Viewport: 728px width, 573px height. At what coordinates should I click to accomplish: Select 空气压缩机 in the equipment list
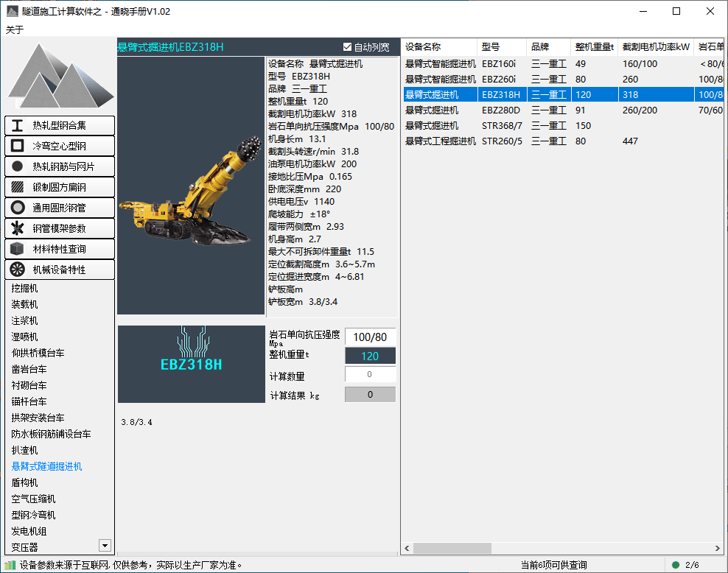pos(33,499)
